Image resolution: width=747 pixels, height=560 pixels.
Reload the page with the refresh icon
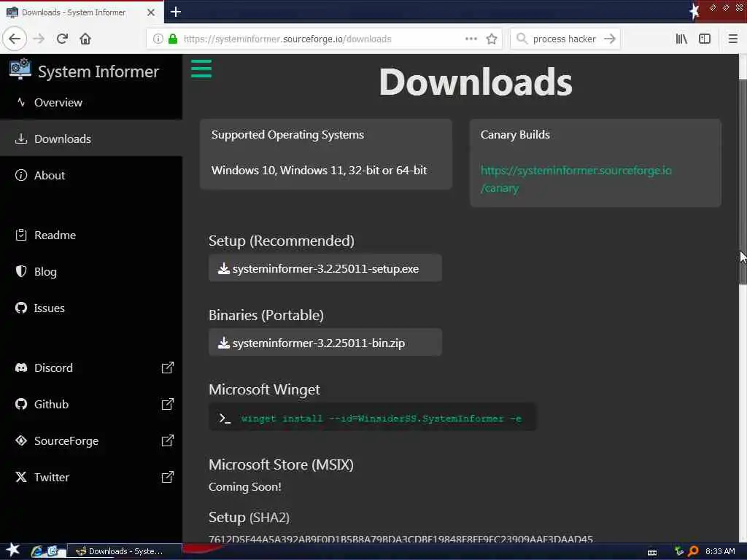tap(63, 39)
